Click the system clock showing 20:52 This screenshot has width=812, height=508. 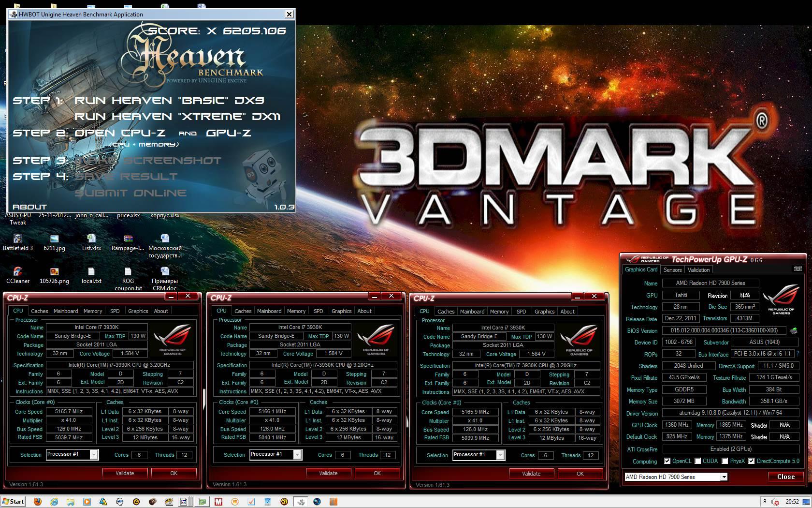[792, 502]
